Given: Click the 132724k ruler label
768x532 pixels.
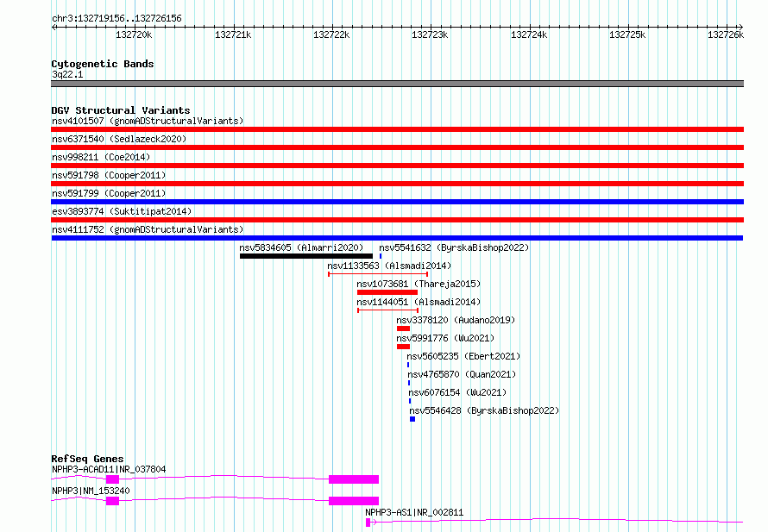Looking at the screenshot, I should [529, 34].
